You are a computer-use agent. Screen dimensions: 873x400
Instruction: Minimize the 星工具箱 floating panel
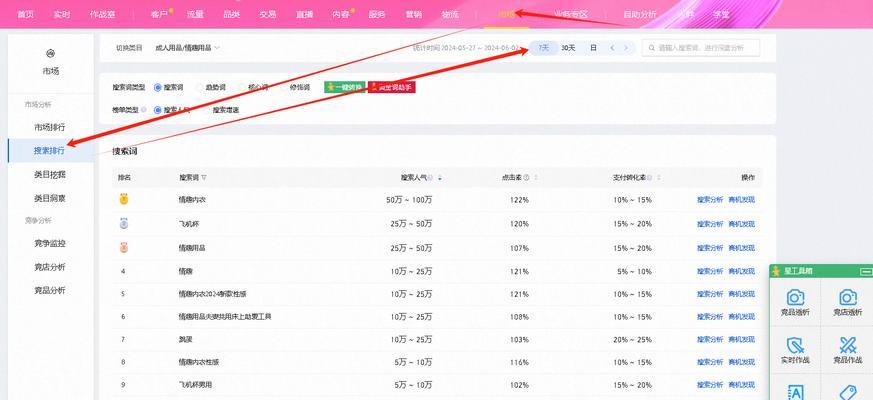[866, 271]
